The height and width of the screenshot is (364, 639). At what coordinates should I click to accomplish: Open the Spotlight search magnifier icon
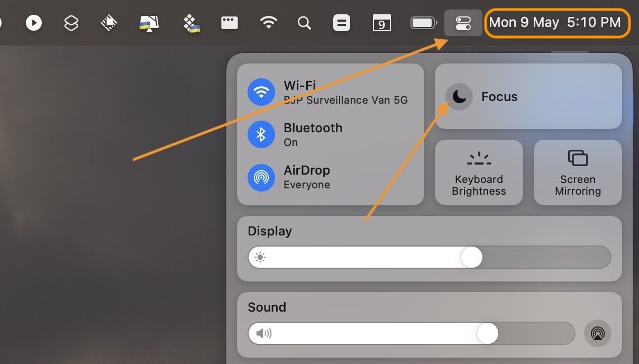click(x=304, y=23)
